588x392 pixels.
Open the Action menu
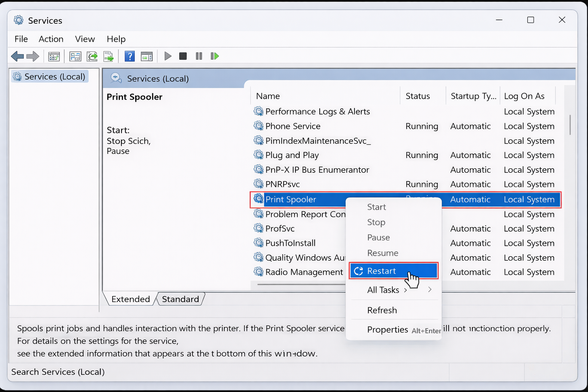51,39
